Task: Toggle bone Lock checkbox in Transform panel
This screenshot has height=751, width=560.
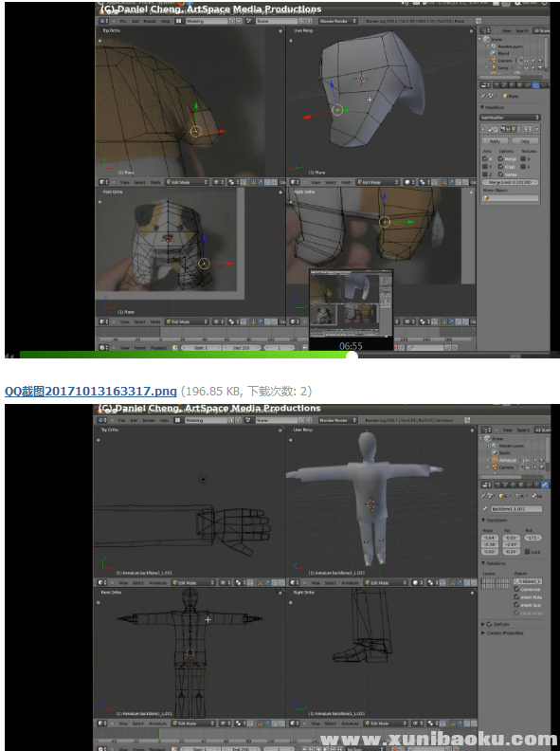Action: coord(527,552)
